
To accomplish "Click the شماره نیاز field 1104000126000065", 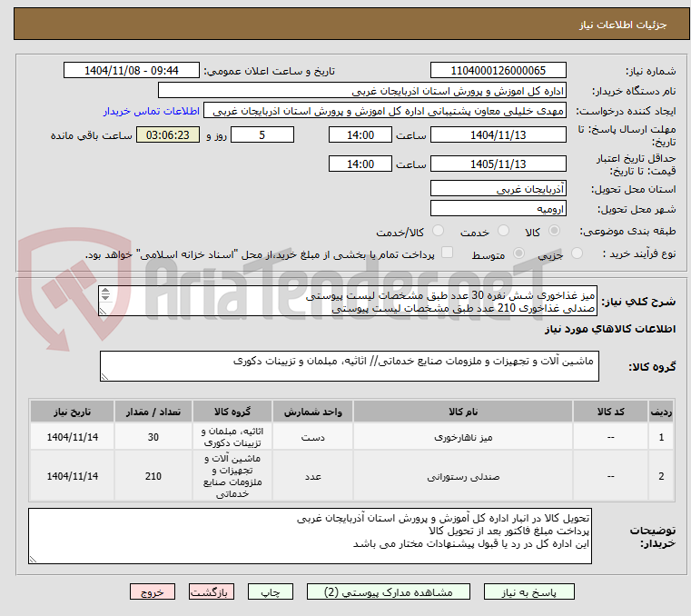I will 498,71.
